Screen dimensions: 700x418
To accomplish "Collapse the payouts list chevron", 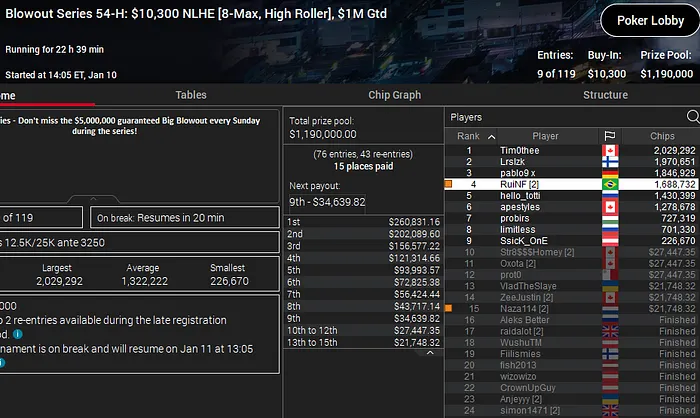I will point(431,352).
